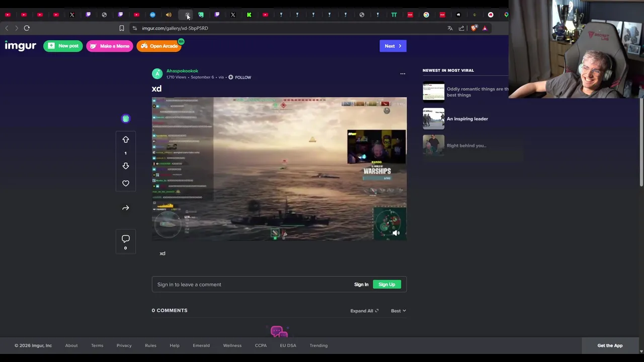Open the Best sort dropdown

pos(398,311)
